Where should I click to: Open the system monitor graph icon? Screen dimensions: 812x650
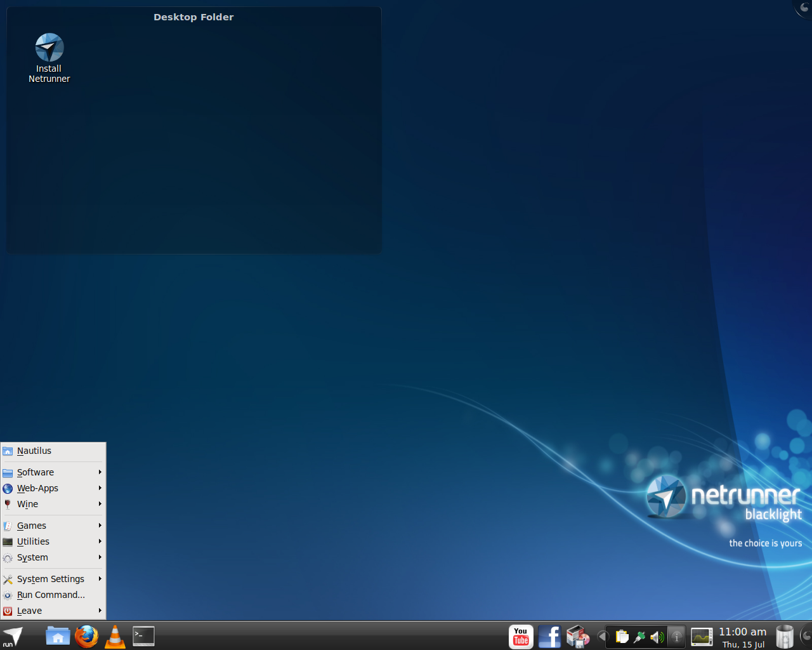pos(702,637)
